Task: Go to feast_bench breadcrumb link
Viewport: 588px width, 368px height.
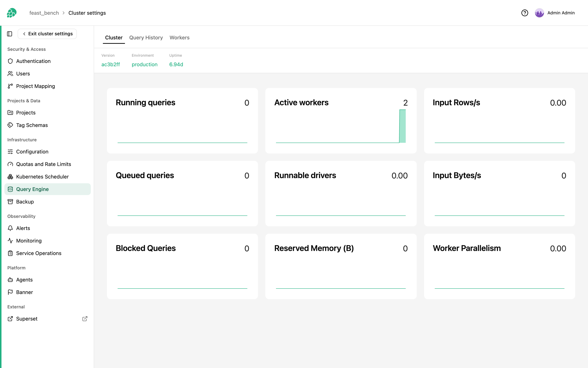Action: (44, 13)
